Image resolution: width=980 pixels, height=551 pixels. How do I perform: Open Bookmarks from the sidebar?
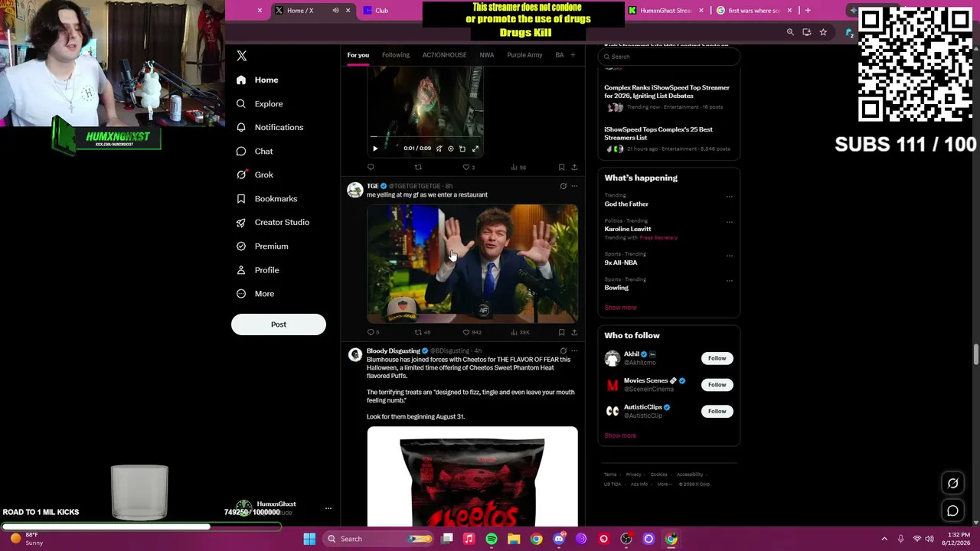pos(266,198)
